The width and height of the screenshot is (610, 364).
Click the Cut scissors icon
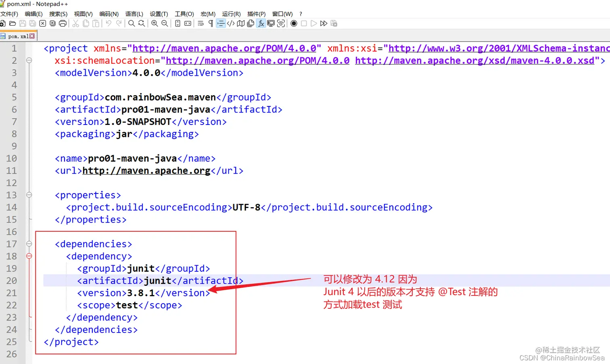coord(75,23)
